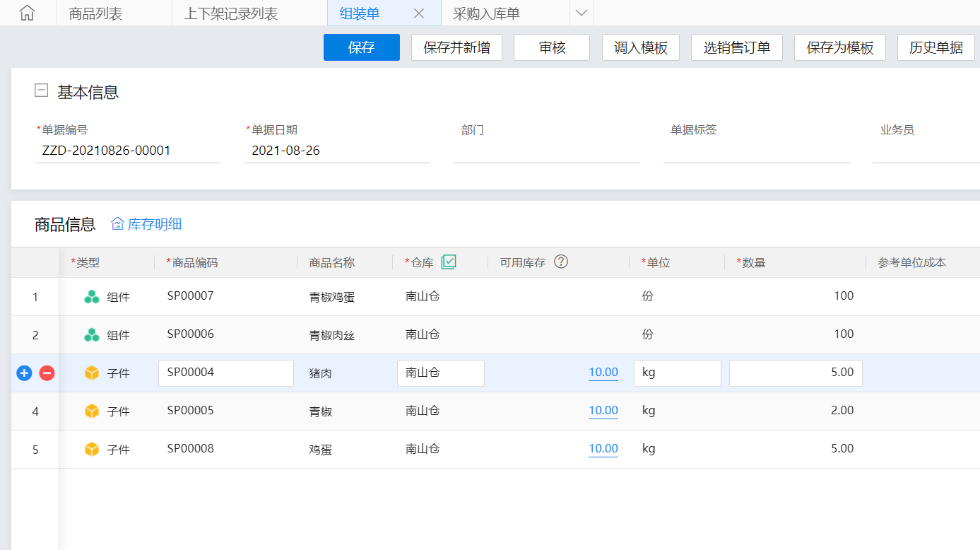Click the yellow 子件 cube icon for SP00005
This screenshot has width=980, height=550.
point(92,411)
